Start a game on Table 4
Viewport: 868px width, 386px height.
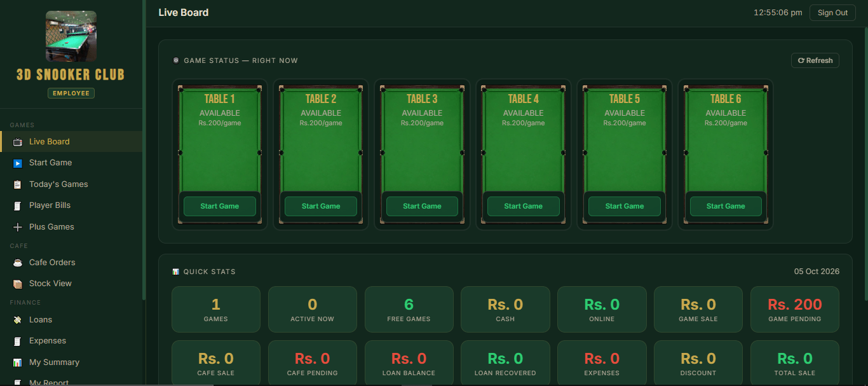(524, 206)
